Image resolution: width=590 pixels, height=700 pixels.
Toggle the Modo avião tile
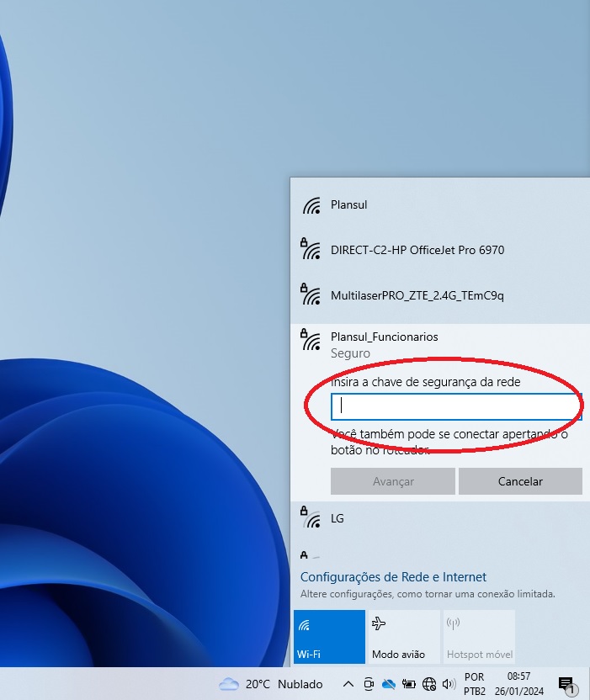[x=401, y=636]
